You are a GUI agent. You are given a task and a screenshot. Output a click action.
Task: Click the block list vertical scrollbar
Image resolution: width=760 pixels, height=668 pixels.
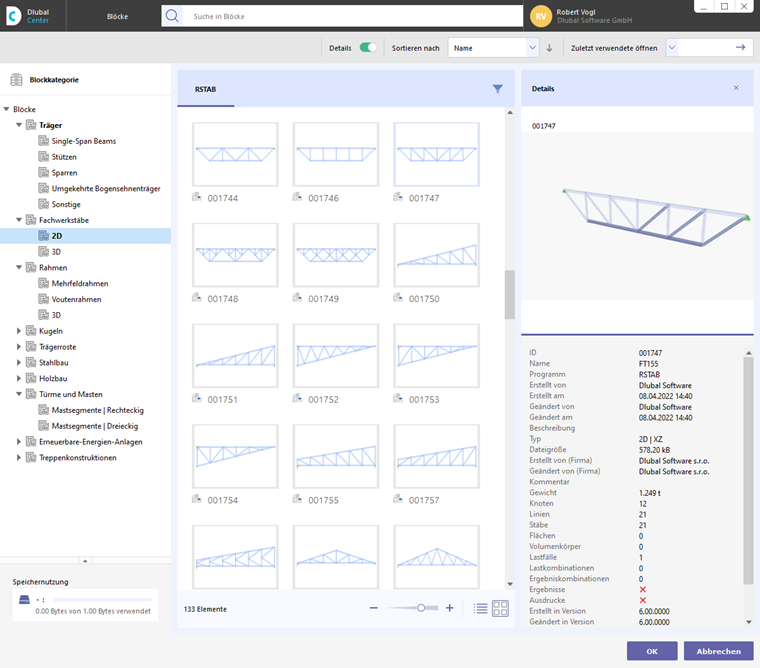tap(509, 295)
